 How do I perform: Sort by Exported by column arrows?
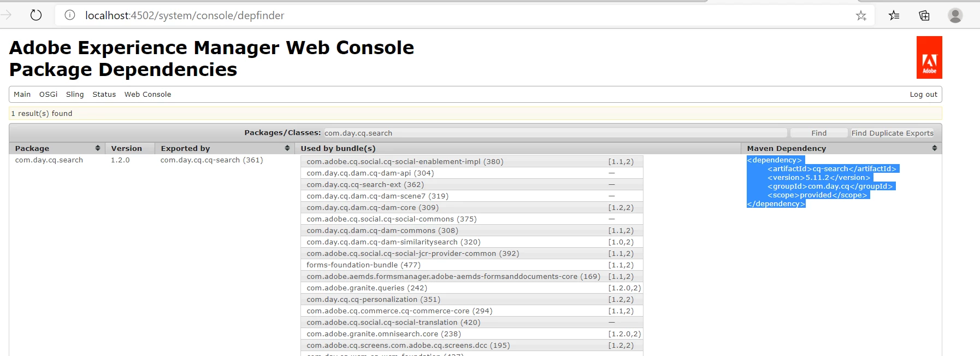tap(287, 148)
